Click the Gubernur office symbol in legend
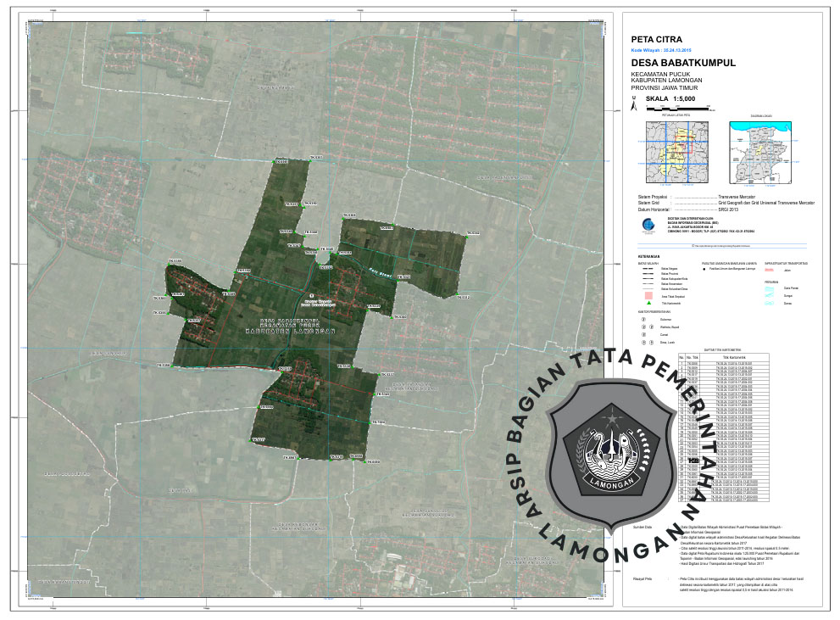 tap(643, 320)
